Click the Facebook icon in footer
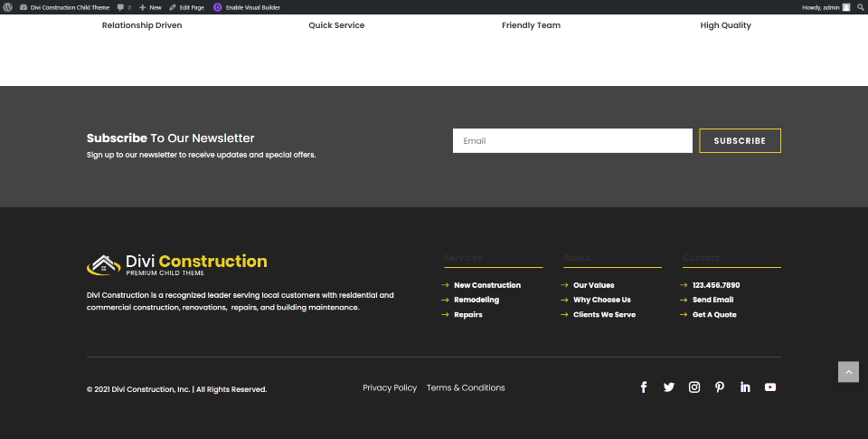 click(x=644, y=387)
